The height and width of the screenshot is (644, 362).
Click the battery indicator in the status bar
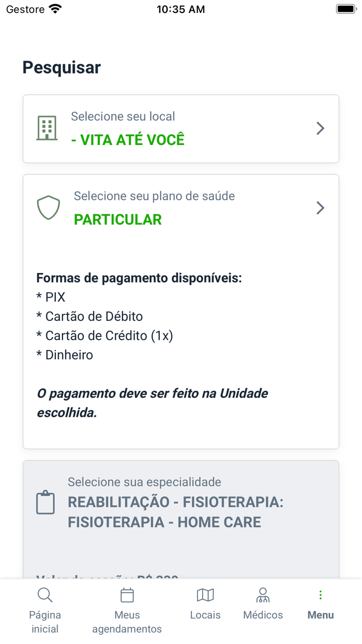tap(345, 8)
